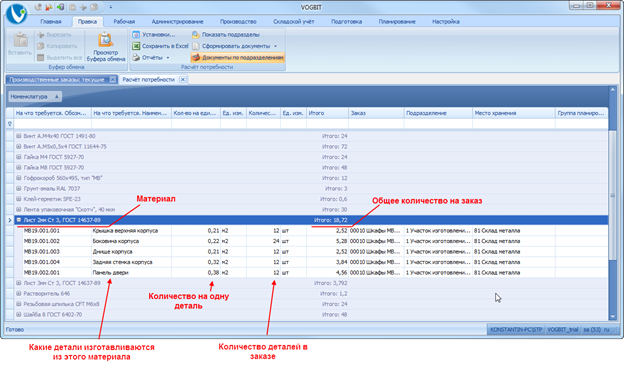Sort by Подразделение column header
Image resolution: width=624 pixels, height=367 pixels.
[438, 113]
